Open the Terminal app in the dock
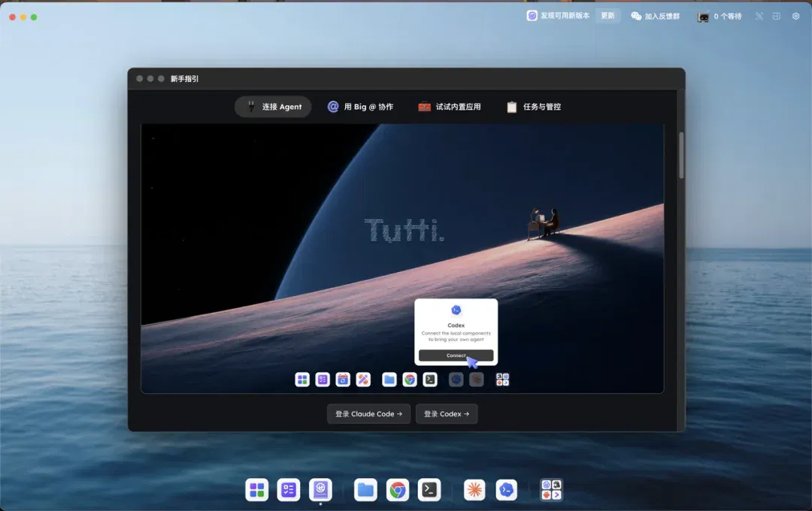The width and height of the screenshot is (812, 511). point(429,490)
